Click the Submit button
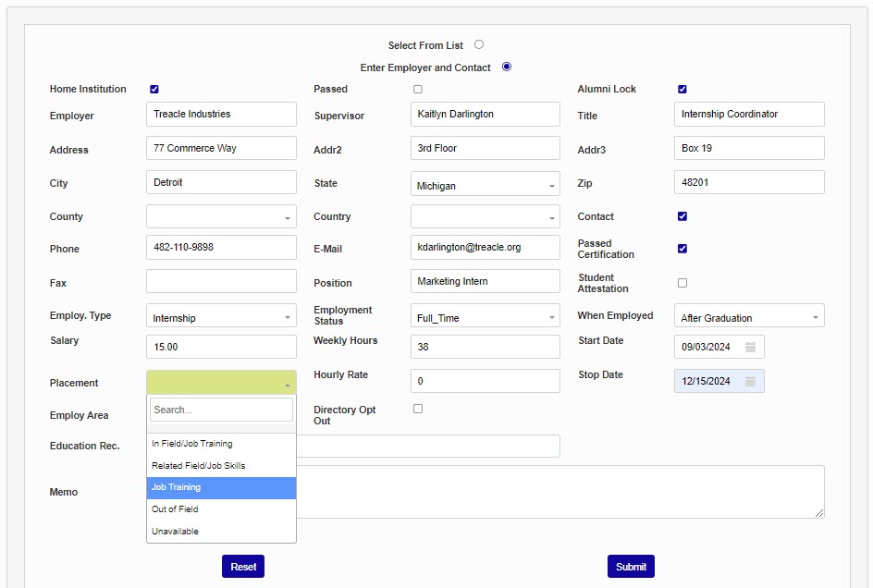The height and width of the screenshot is (588, 873). 631,567
